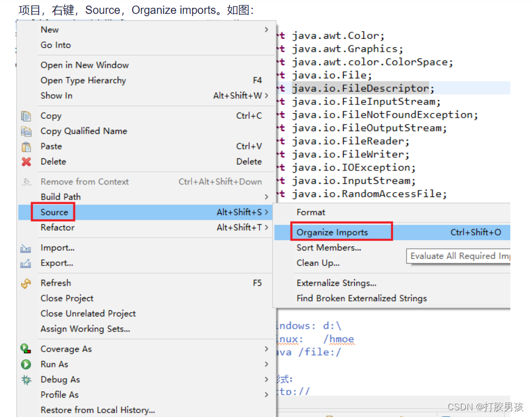
Task: Click the Paste clipboard icon
Action: (26, 147)
